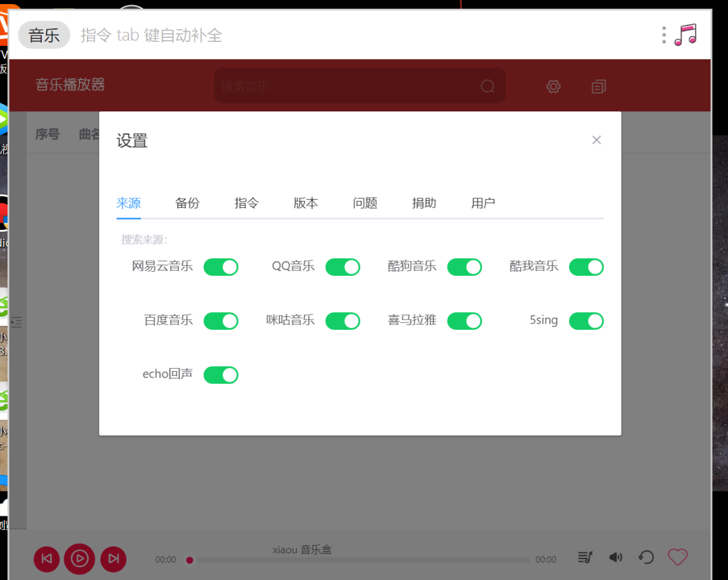Image resolution: width=728 pixels, height=580 pixels.
Task: Click the volume speaker icon
Action: coord(615,557)
